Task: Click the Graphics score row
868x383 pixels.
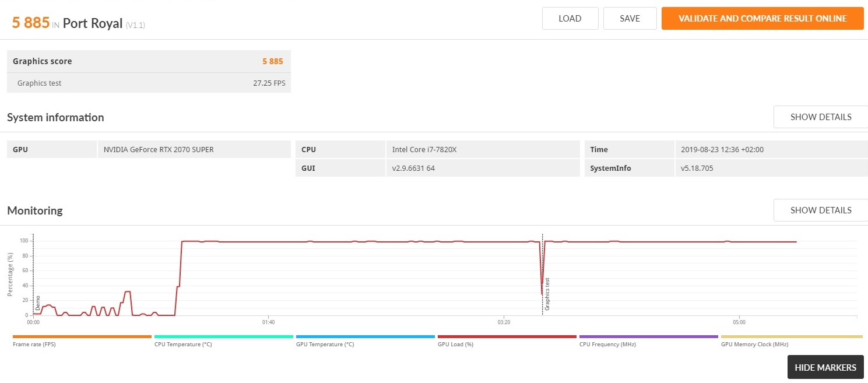Action: click(x=149, y=61)
